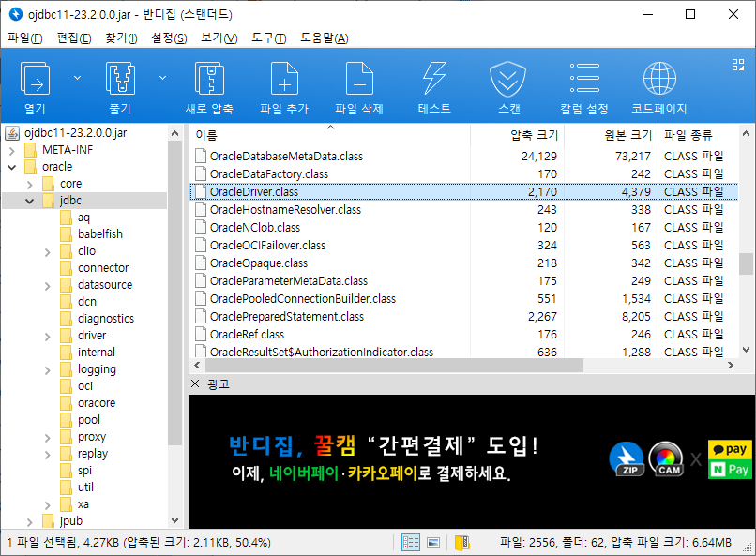Open the 도구(T) menu
This screenshot has width=756, height=556.
[x=269, y=38]
